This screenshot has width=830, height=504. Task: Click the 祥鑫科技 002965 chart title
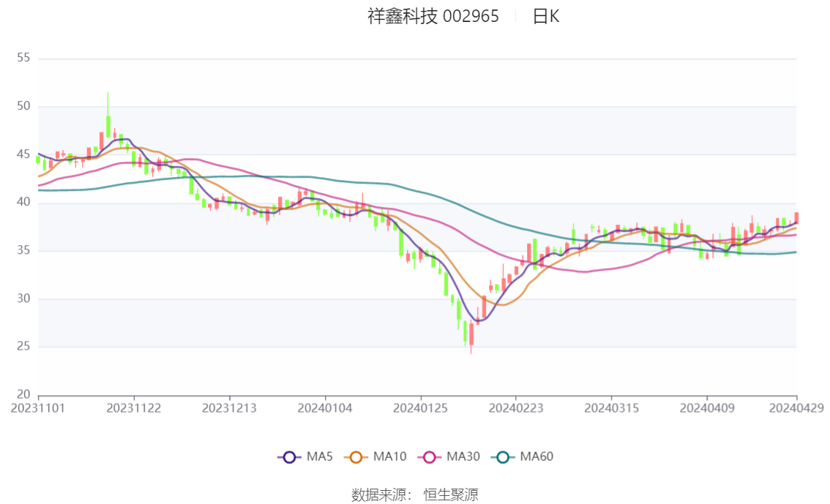(x=433, y=16)
